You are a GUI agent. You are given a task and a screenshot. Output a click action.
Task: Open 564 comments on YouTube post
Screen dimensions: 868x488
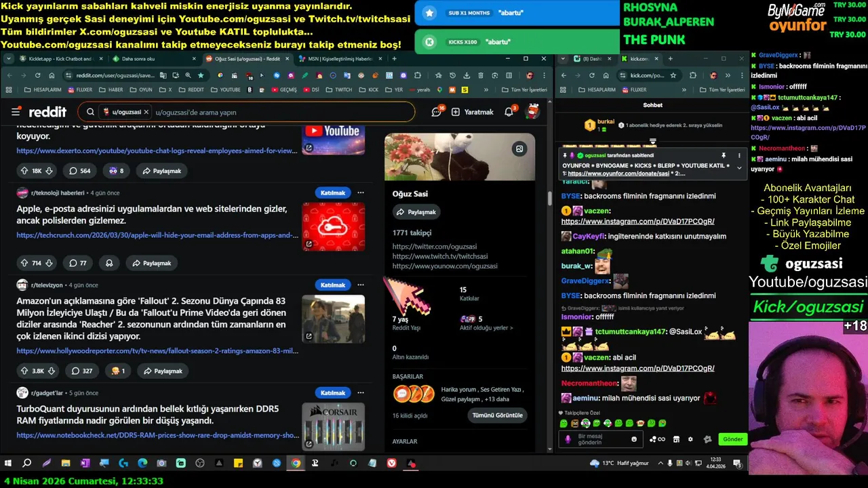pos(79,171)
